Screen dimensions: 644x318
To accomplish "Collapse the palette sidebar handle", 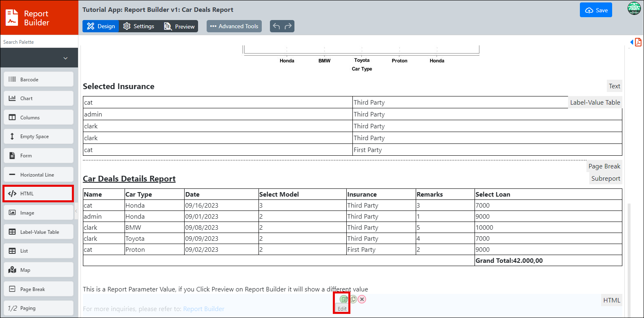I will 76,211.
